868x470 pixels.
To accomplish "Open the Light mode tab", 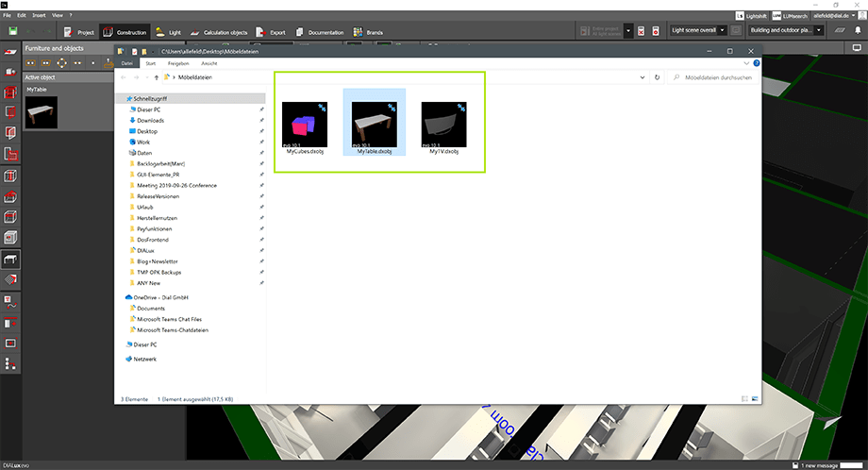I will (x=167, y=32).
